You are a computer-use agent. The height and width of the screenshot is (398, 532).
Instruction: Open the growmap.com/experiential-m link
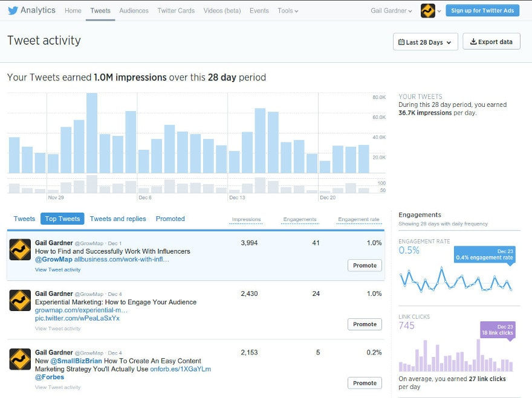(82, 310)
